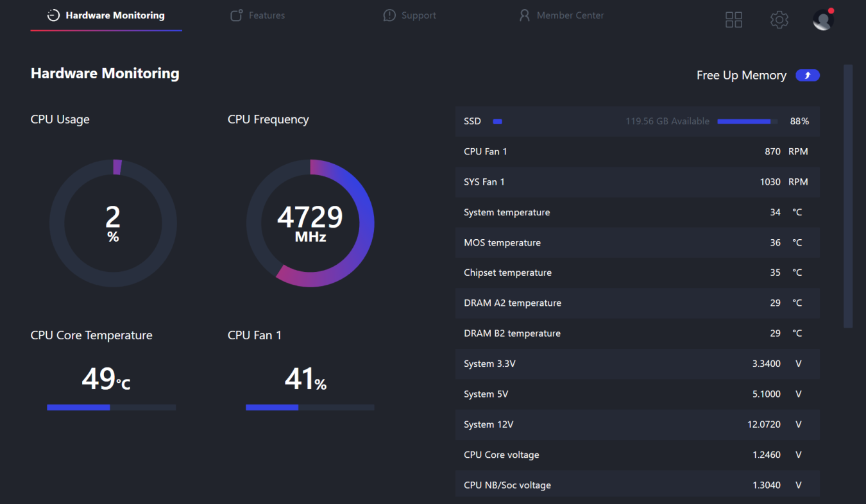The width and height of the screenshot is (866, 504).
Task: Click the Features tab icon
Action: [237, 15]
